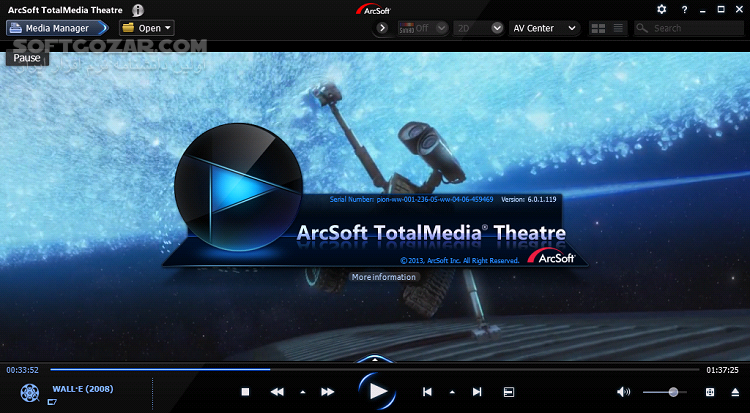Toggle full screen mode
The image size is (750, 413).
[710, 392]
